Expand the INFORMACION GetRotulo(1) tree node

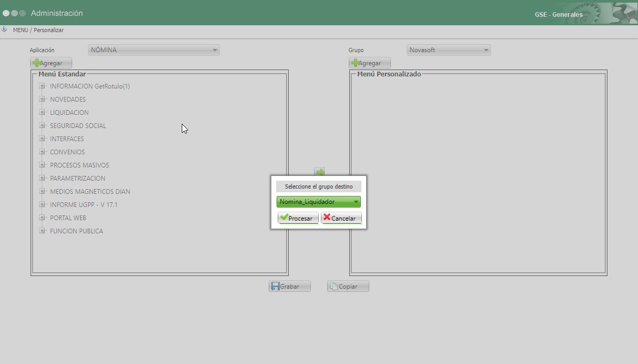coord(42,86)
